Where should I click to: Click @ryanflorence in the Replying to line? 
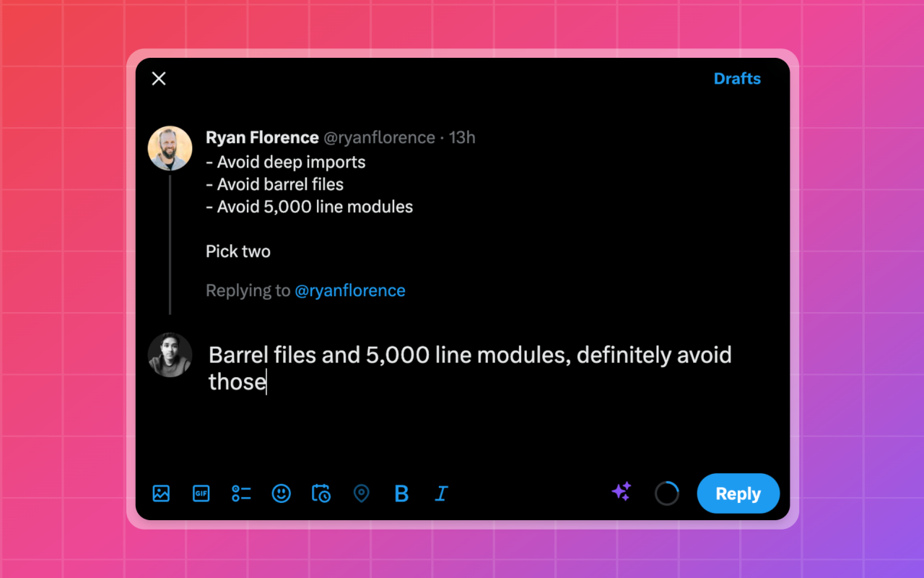pyautogui.click(x=350, y=290)
